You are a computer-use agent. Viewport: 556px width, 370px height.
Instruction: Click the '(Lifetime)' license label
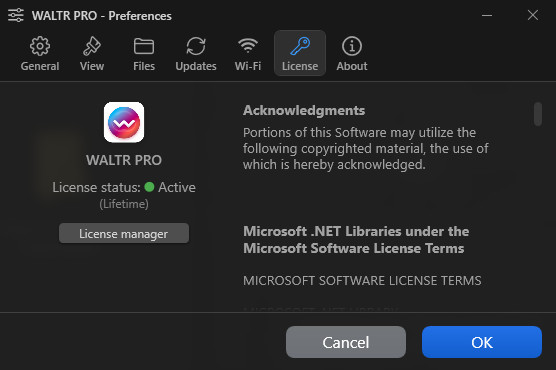pyautogui.click(x=124, y=204)
